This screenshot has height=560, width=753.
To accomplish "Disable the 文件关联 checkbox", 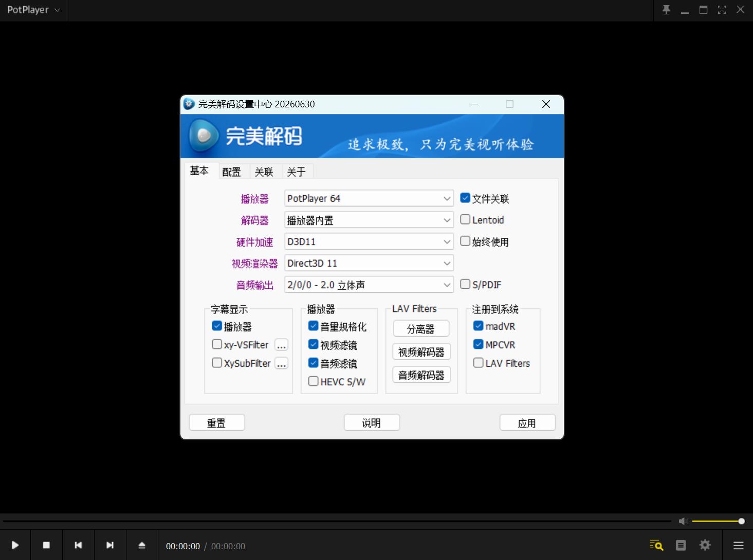I will (x=465, y=198).
